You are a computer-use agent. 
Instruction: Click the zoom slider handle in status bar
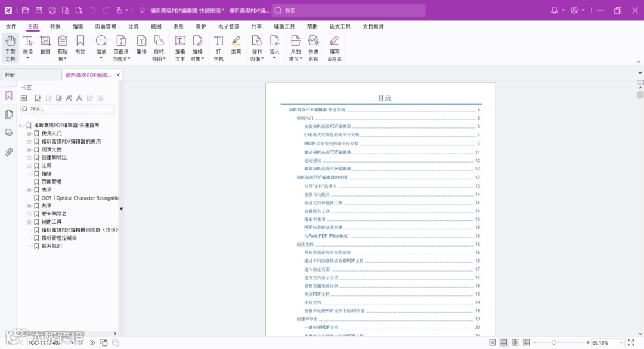pyautogui.click(x=553, y=342)
